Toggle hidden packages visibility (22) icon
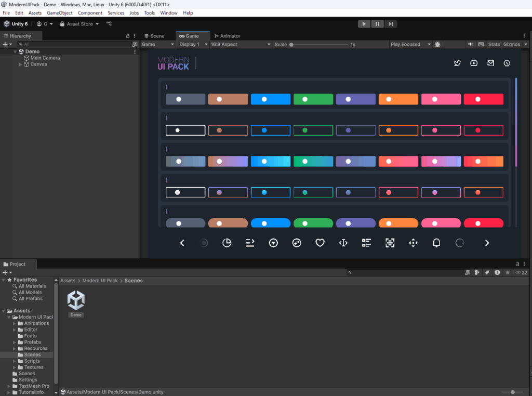The height and width of the screenshot is (396, 532). pyautogui.click(x=521, y=272)
